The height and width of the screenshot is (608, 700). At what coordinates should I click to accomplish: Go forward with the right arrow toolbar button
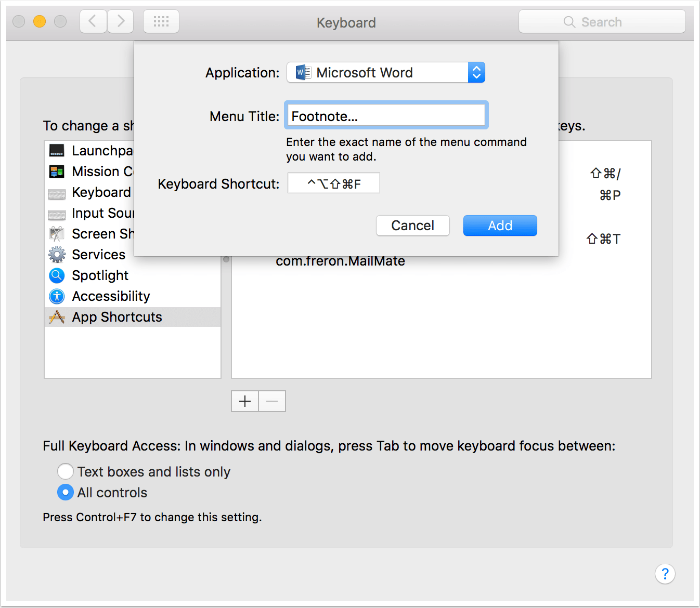point(121,21)
